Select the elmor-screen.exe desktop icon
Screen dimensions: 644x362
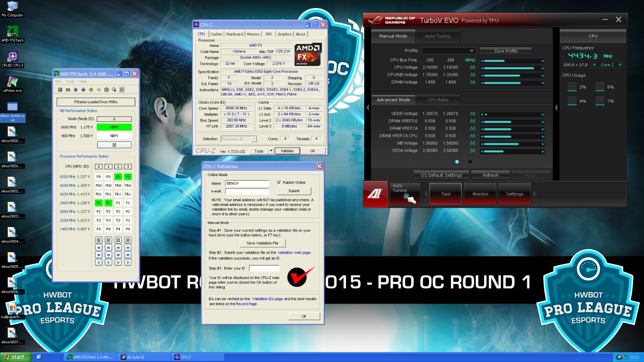click(12, 112)
